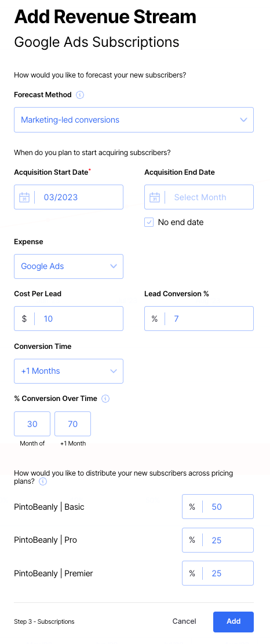Click the Acquisition Start Date calendar icon
Viewport: 270px width, 644px height.
(24, 197)
